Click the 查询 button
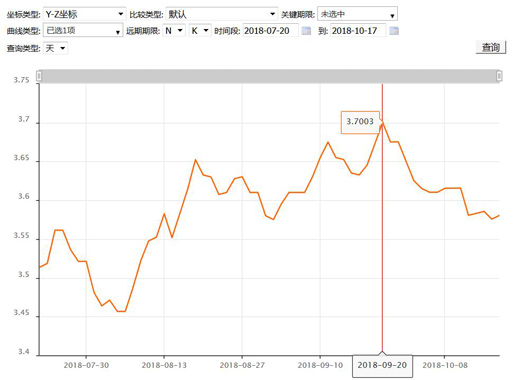This screenshot has width=520, height=380. coord(491,47)
